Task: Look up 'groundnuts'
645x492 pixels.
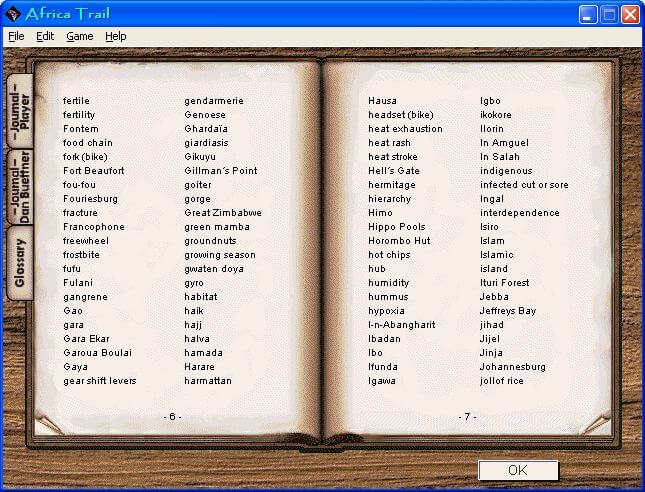Action: click(x=210, y=241)
